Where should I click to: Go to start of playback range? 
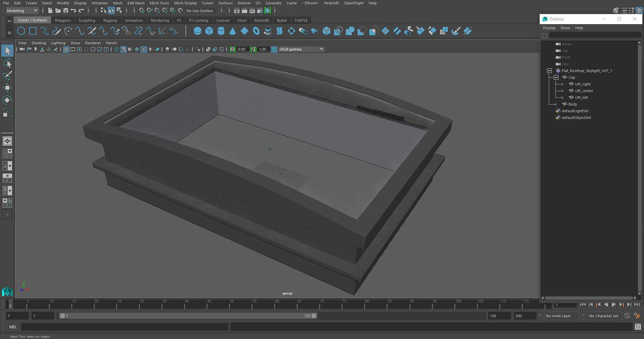(583, 304)
